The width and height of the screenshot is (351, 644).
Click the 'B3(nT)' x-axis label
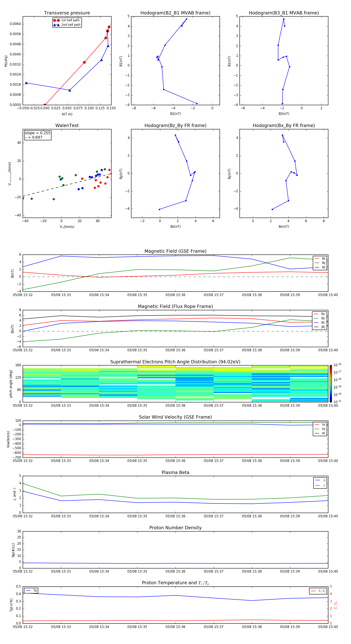[284, 114]
